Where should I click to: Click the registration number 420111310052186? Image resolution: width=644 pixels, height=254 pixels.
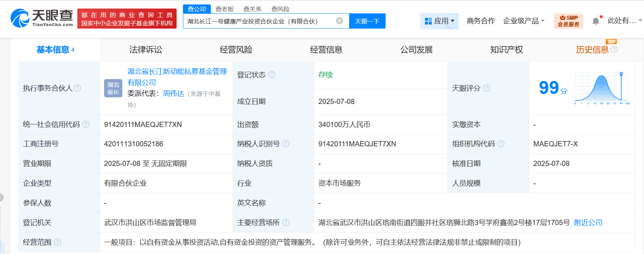(x=133, y=144)
